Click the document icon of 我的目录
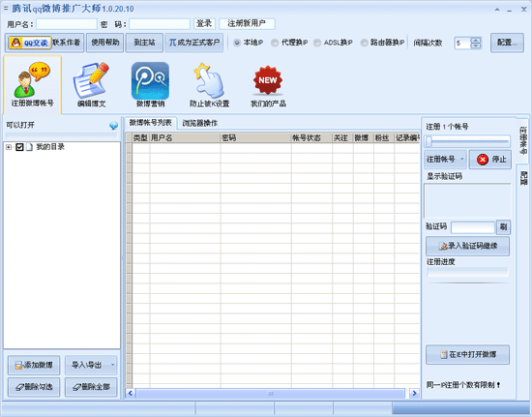The height and width of the screenshot is (417, 532). pos(30,147)
